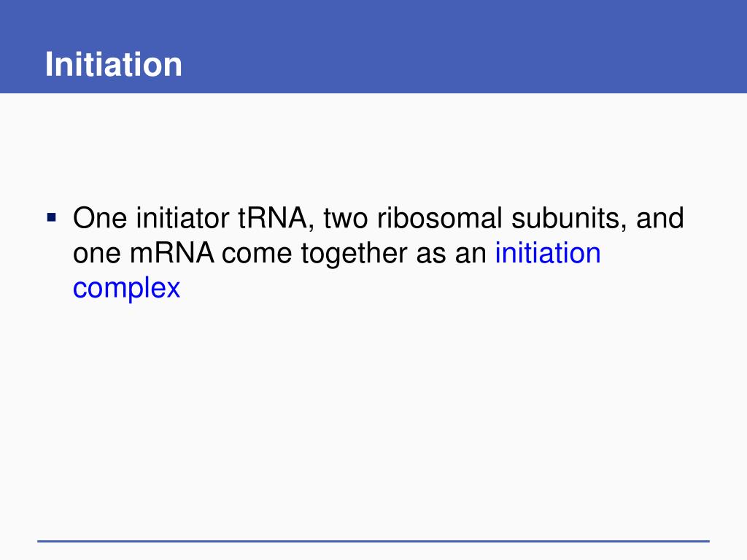Click the word 'mRNA' in second line
Screen dimensions: 747x560
[172, 253]
